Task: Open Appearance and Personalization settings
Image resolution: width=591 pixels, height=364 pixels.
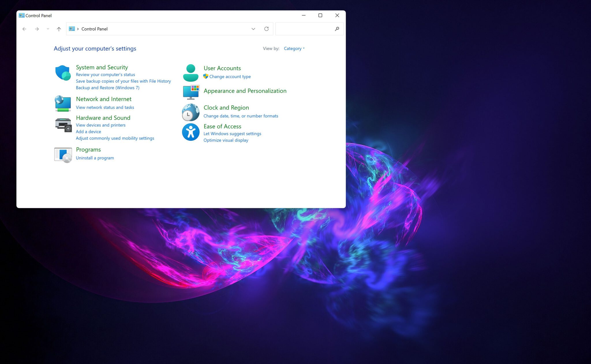Action: [x=245, y=91]
